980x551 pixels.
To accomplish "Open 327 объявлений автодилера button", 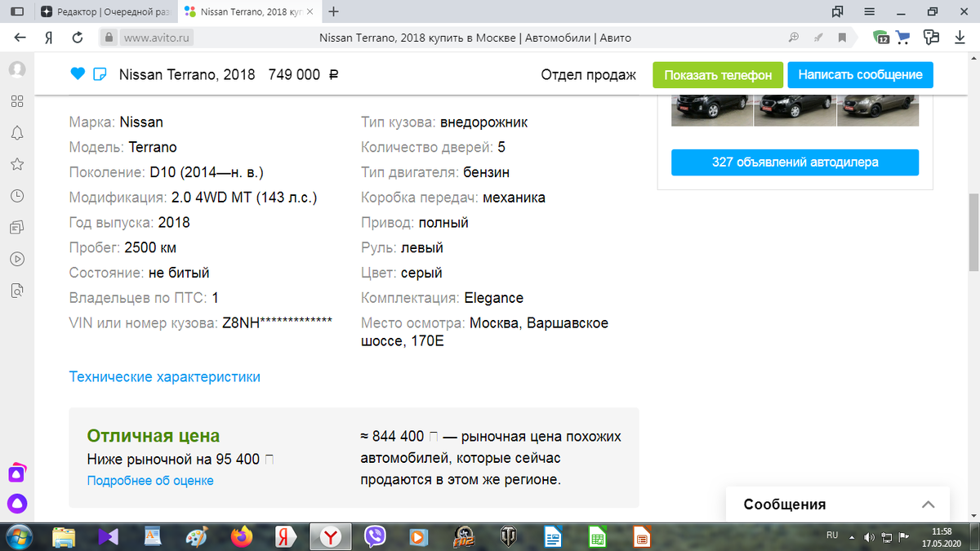I will pyautogui.click(x=795, y=162).
